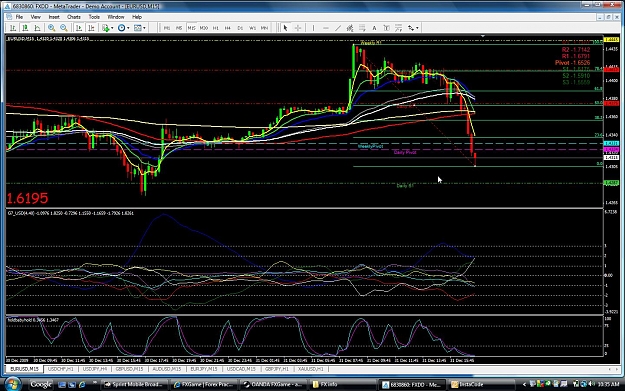This screenshot has height=391, width=625.
Task: Select the D1 timeframe
Action: click(240, 28)
